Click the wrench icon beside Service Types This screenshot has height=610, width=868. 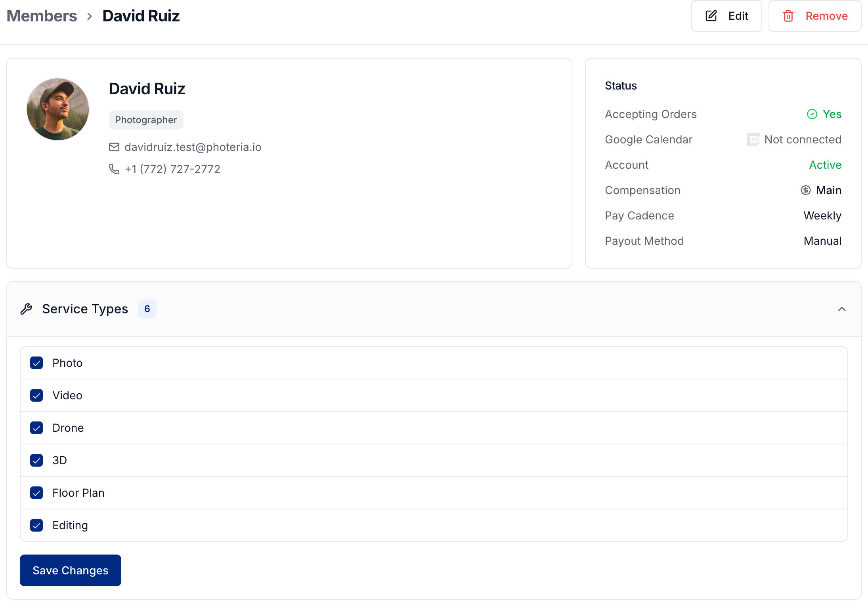[x=26, y=309]
